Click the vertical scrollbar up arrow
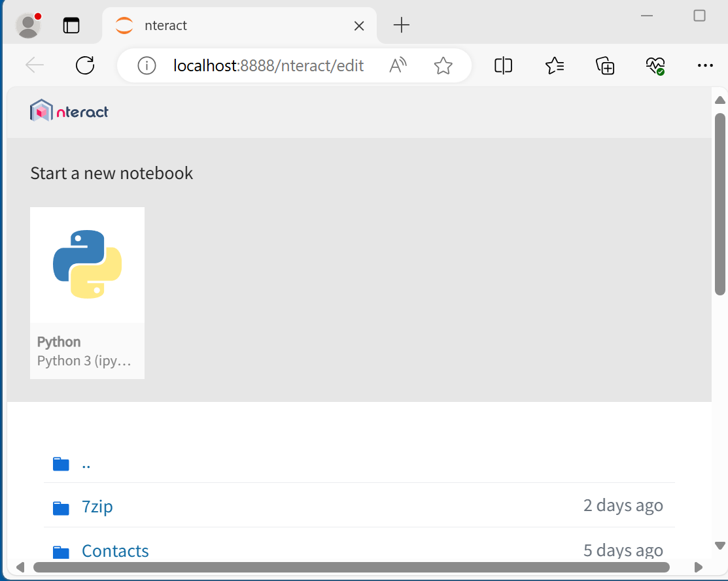This screenshot has height=581, width=728. coord(719,100)
